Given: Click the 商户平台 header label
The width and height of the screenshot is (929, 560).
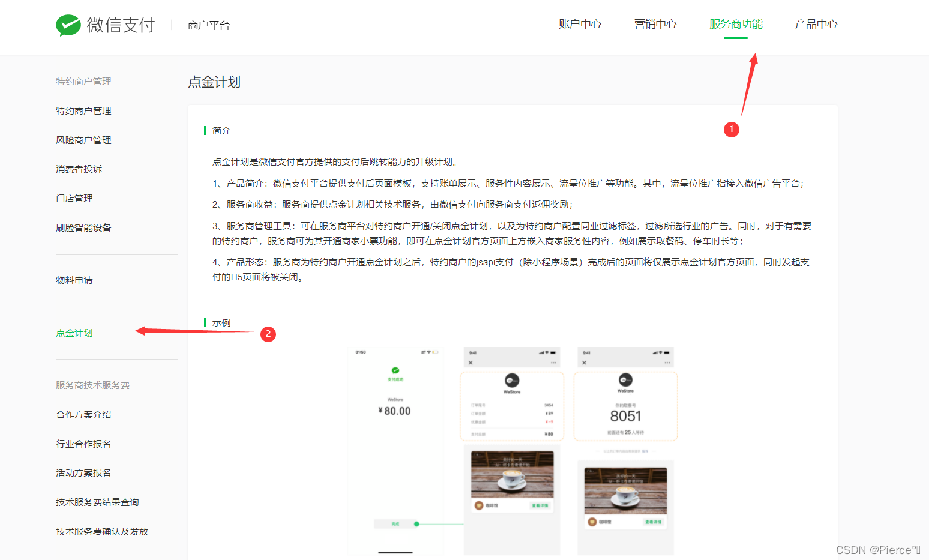Looking at the screenshot, I should click(x=209, y=25).
